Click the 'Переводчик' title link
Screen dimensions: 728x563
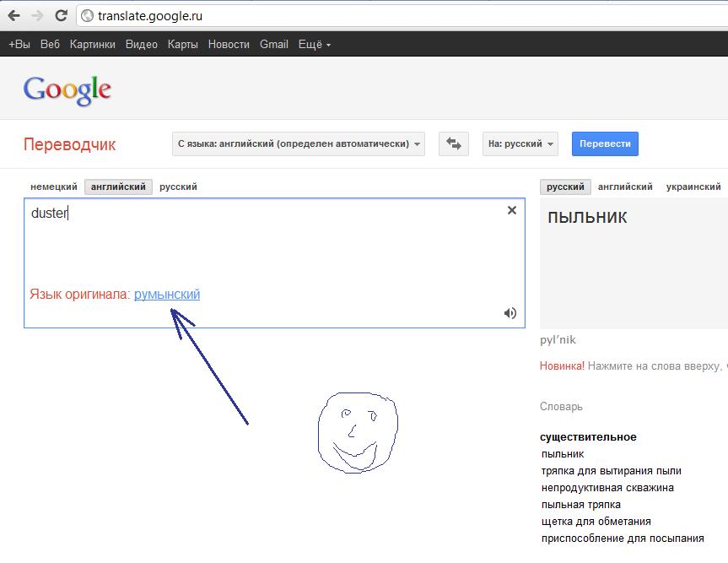[70, 144]
